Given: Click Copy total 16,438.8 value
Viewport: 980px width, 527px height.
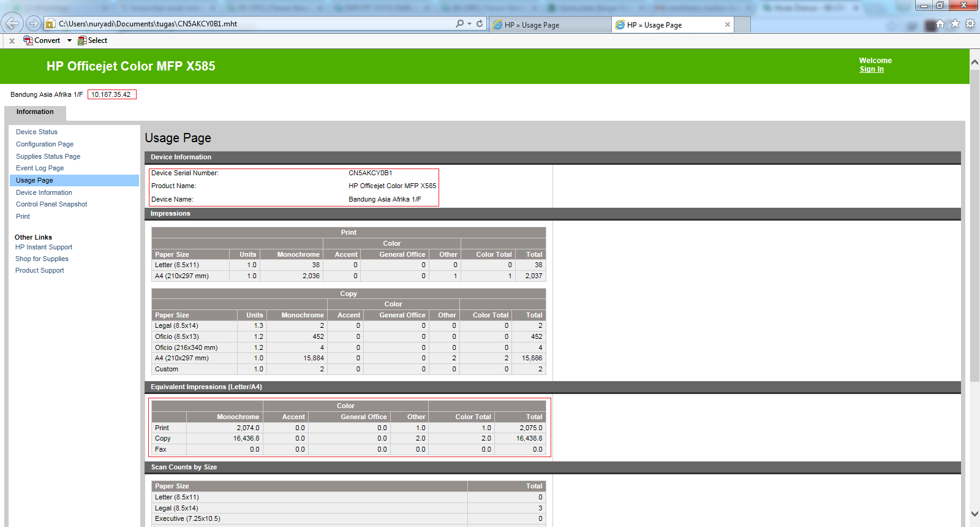Looking at the screenshot, I should click(529, 438).
